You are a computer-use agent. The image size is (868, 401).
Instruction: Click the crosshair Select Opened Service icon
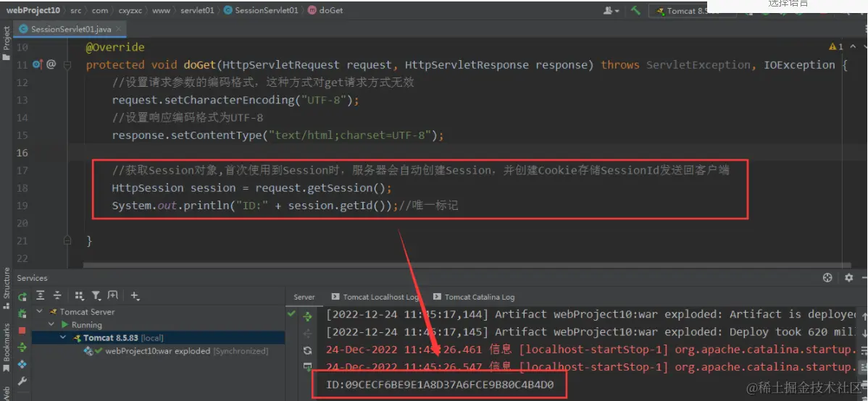[x=827, y=278]
